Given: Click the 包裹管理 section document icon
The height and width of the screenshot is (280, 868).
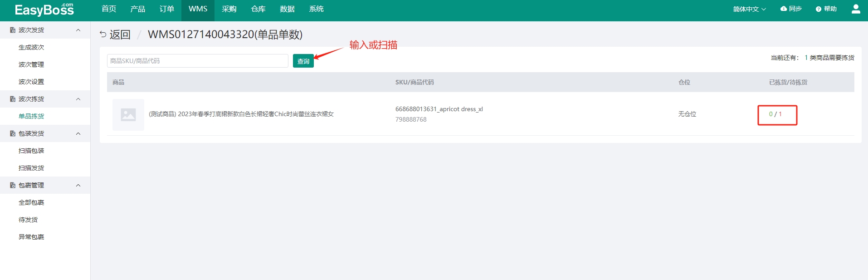Looking at the screenshot, I should [x=13, y=186].
